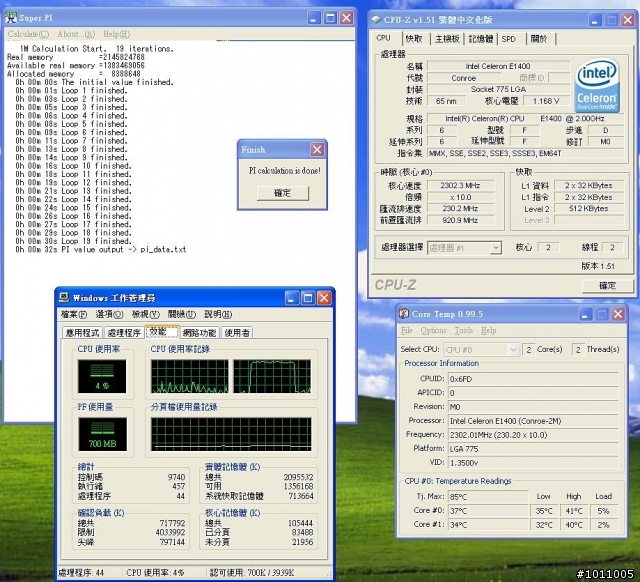Close the CPU-Z window
Screen dimensions: 640x582
click(x=627, y=20)
